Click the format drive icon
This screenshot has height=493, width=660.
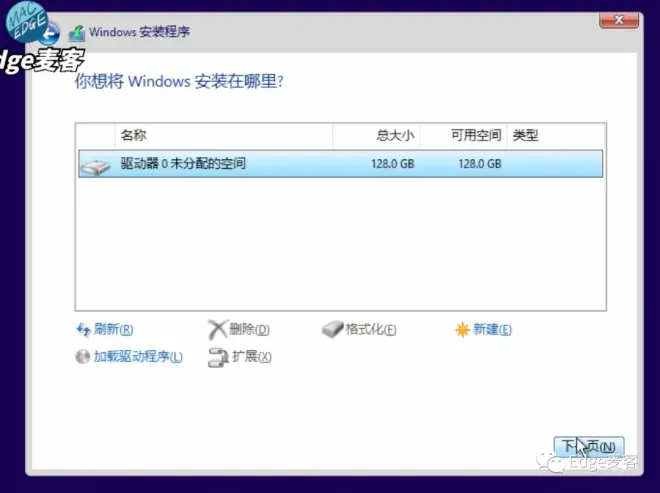tap(333, 329)
